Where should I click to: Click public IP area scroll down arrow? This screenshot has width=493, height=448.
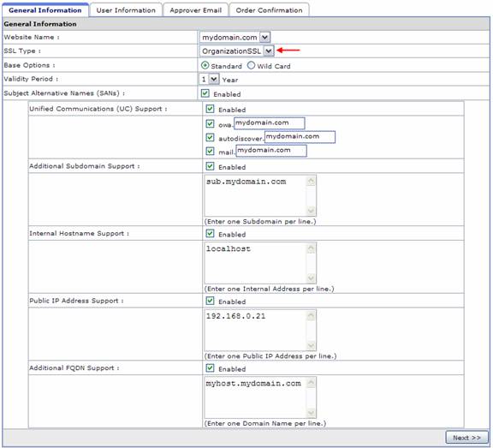point(311,345)
